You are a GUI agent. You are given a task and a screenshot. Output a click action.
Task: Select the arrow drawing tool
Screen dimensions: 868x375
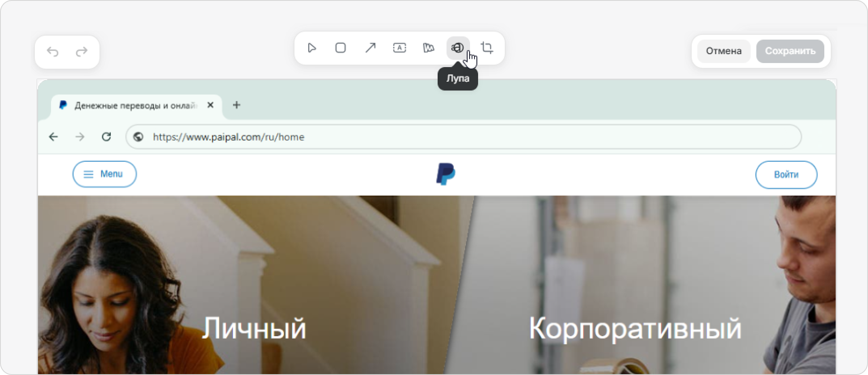pos(370,48)
